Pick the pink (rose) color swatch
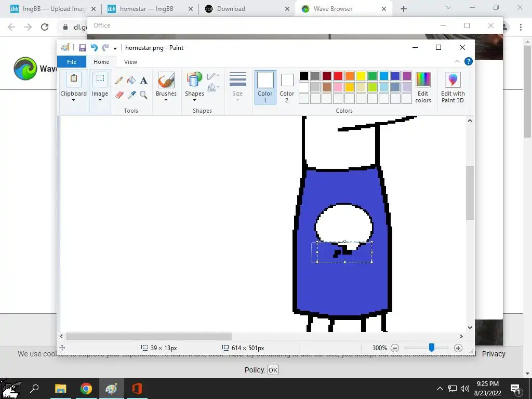 338,87
